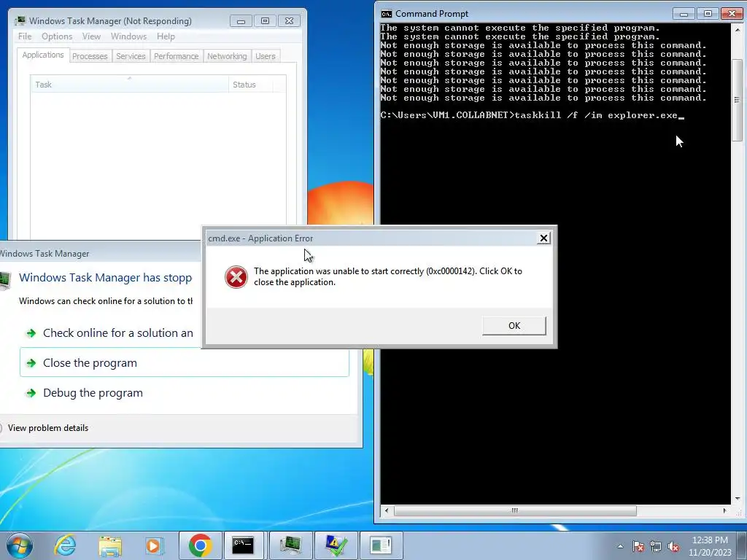This screenshot has width=747, height=560.
Task: Click green arrow beside Check online for a solution
Action: coord(31,332)
